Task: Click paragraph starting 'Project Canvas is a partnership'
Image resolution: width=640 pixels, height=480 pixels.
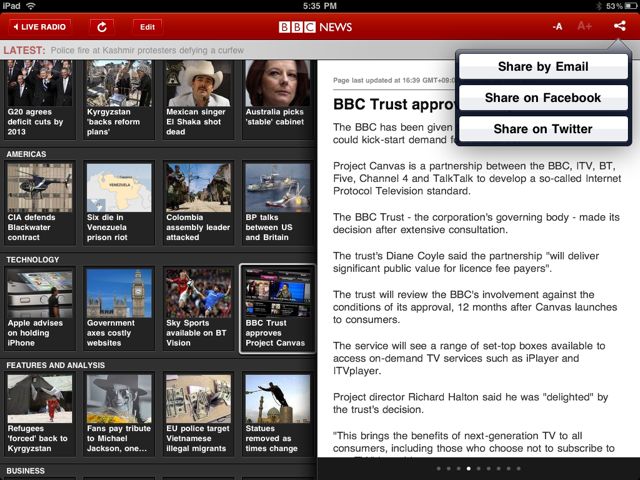Action: click(477, 178)
